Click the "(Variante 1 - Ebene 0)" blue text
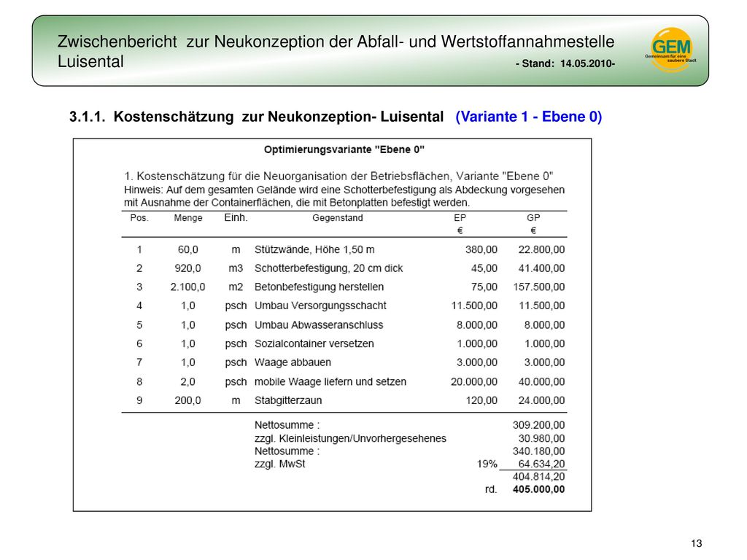The image size is (747, 560). pos(529,117)
